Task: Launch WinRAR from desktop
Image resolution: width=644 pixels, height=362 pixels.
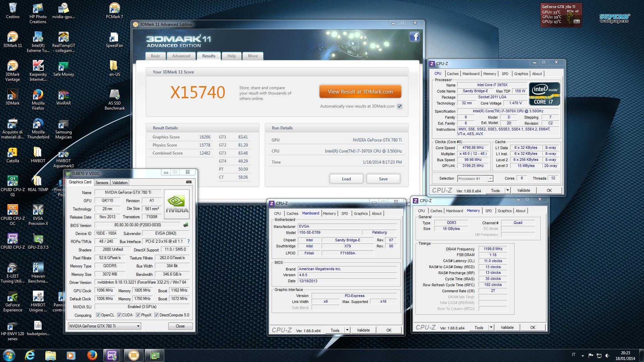Action: click(x=63, y=98)
